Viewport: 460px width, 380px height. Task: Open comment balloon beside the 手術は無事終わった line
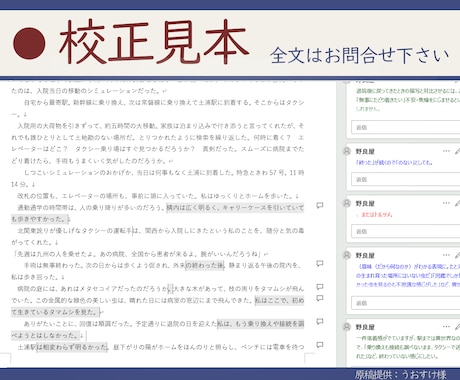coord(320,264)
